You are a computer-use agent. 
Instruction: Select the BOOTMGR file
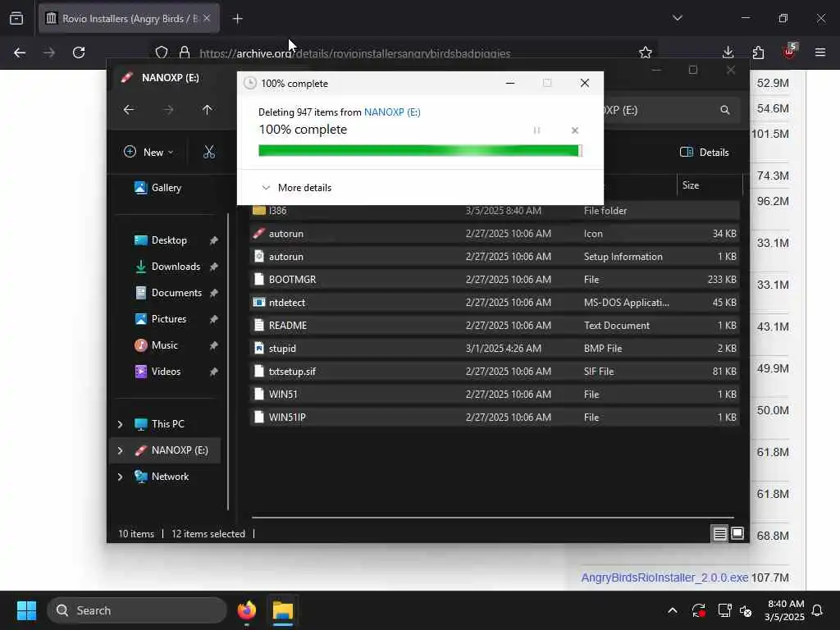pyautogui.click(x=495, y=280)
